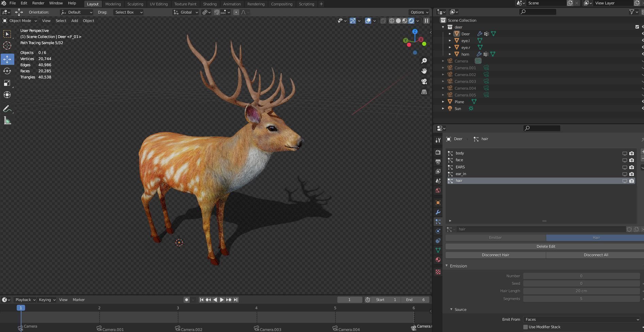Image resolution: width=644 pixels, height=332 pixels.
Task: Open the Modifier properties wrench tab
Action: tap(438, 212)
